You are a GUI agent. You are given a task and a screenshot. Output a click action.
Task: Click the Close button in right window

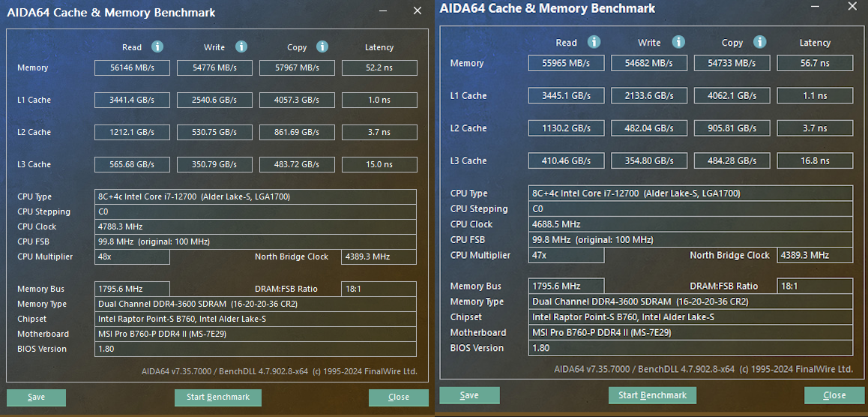pyautogui.click(x=834, y=395)
